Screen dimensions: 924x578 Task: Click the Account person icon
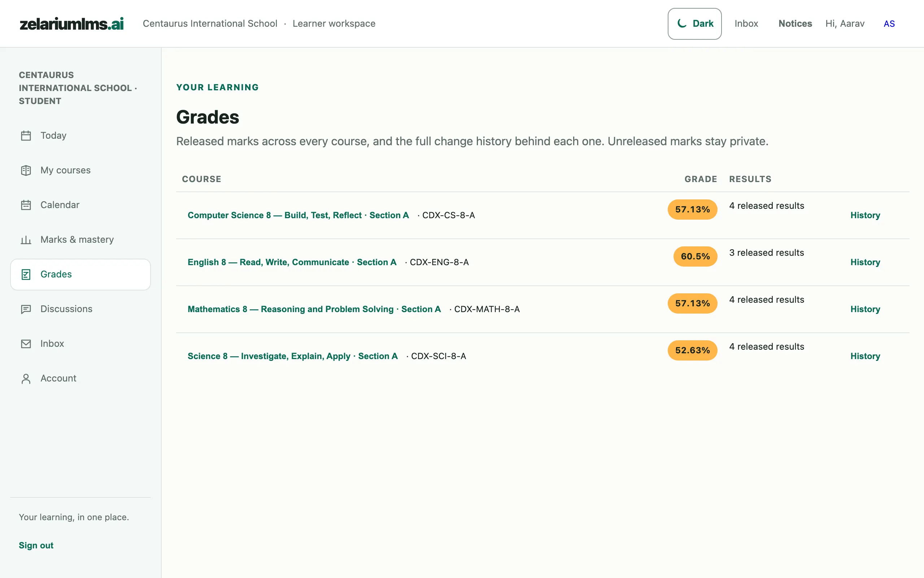point(26,379)
